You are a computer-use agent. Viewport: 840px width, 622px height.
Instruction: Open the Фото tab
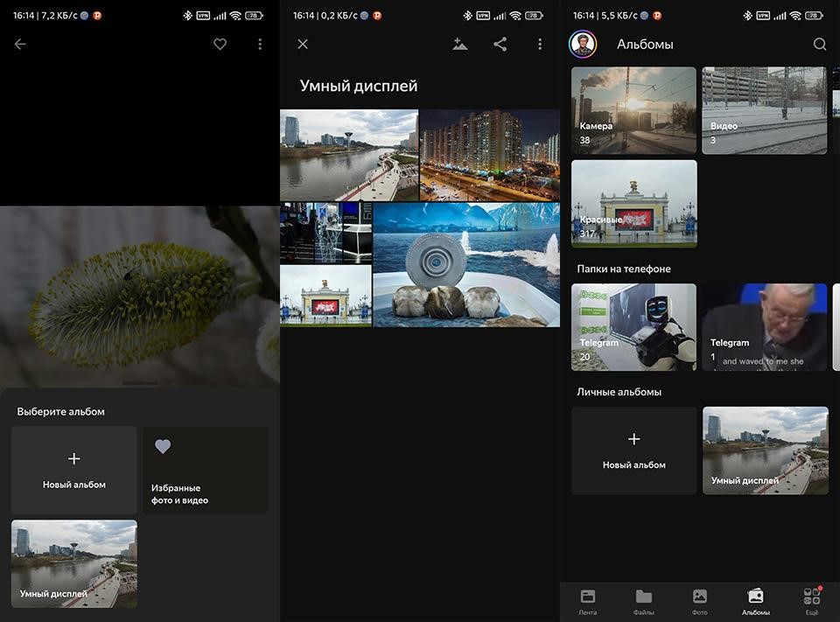pyautogui.click(x=700, y=602)
